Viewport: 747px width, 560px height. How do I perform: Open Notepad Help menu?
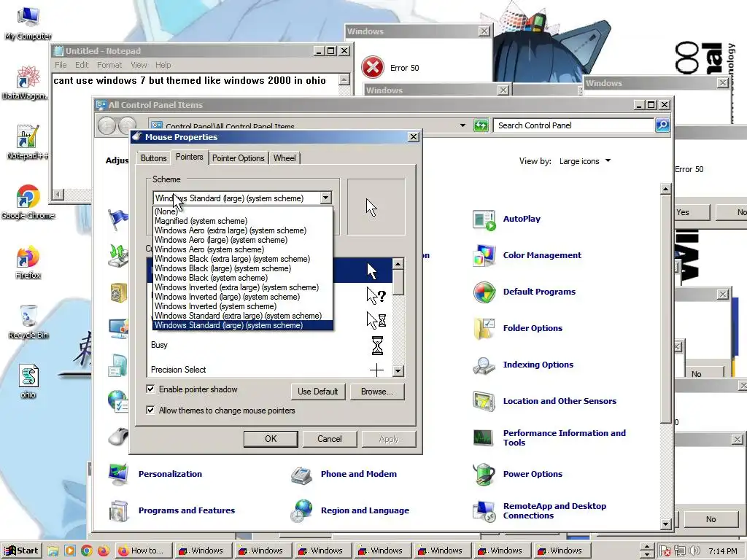click(163, 65)
